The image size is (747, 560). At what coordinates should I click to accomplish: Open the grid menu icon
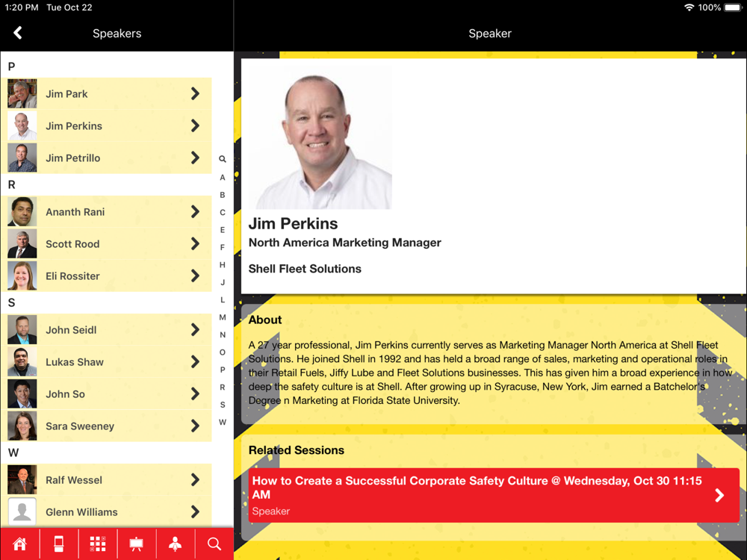click(x=98, y=544)
